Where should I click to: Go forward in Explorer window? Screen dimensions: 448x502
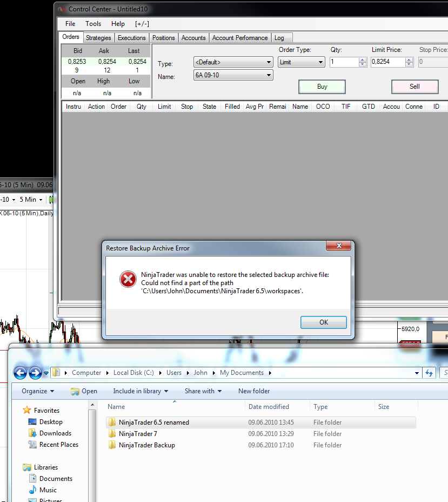35,373
